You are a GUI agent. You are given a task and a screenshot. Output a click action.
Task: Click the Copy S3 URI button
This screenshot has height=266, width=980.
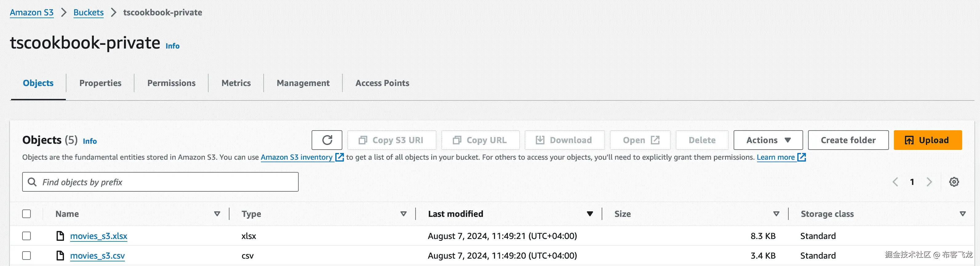[x=392, y=140]
